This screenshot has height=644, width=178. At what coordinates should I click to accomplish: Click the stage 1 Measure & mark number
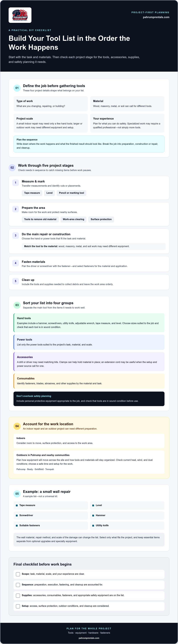(x=15, y=183)
